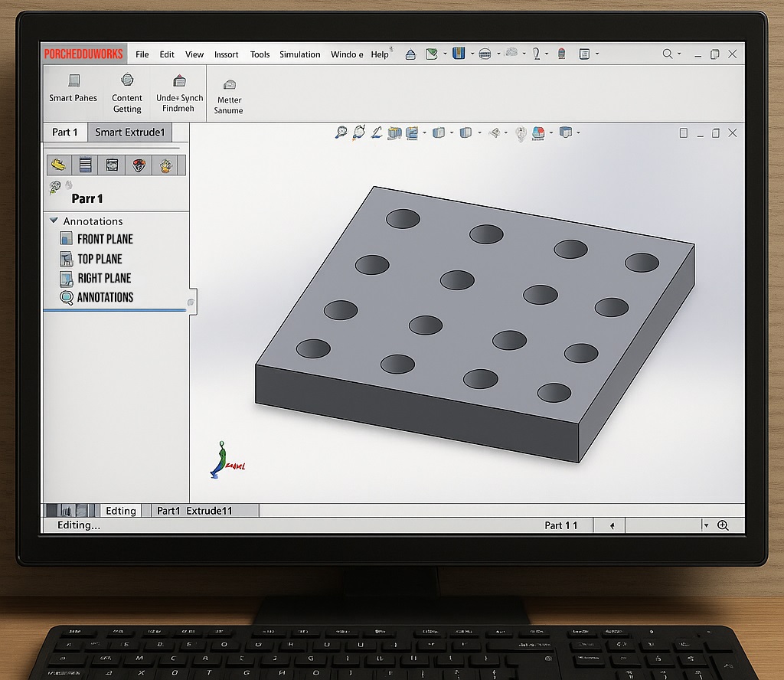Image resolution: width=784 pixels, height=680 pixels.
Task: Toggle the side panel collapse handle
Action: pos(191,302)
